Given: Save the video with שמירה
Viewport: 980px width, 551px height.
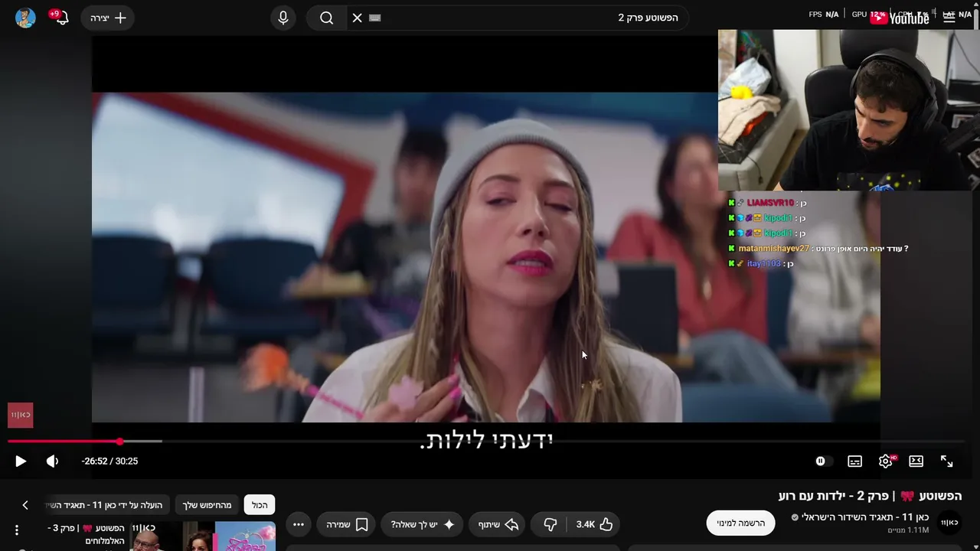Looking at the screenshot, I should pyautogui.click(x=346, y=524).
